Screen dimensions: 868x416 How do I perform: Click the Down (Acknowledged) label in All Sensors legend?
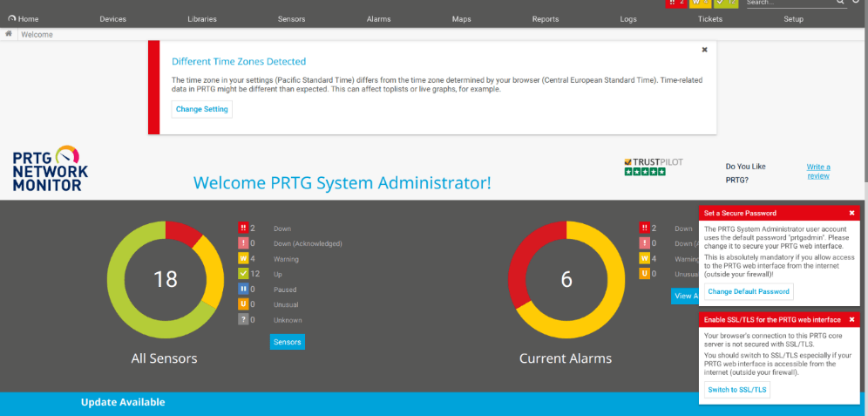click(308, 243)
